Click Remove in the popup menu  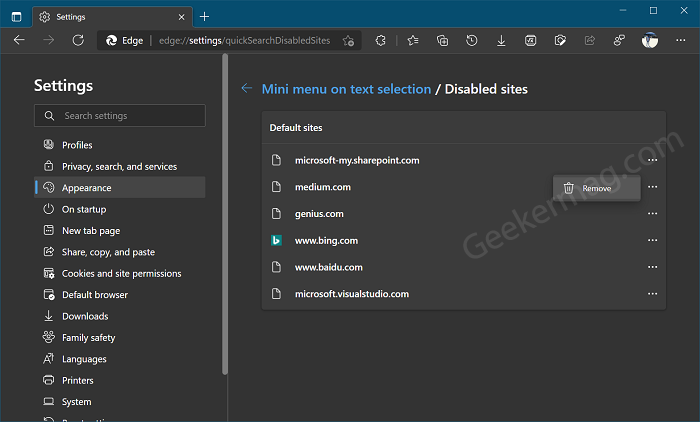coord(596,188)
